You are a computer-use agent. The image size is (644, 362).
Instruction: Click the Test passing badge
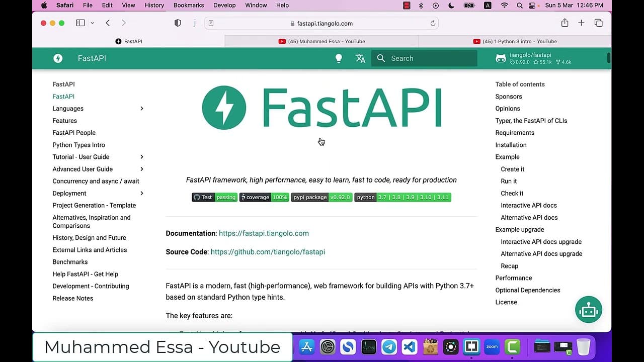[x=214, y=197]
